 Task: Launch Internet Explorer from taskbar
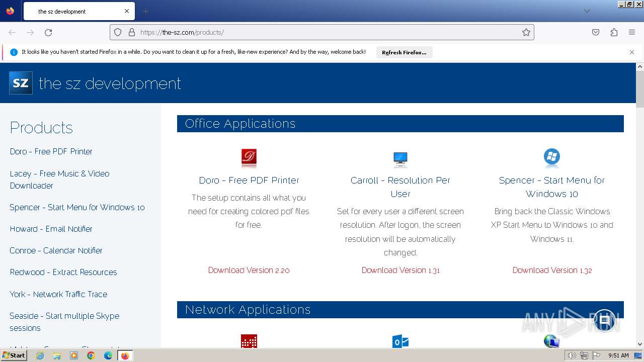coord(40,355)
